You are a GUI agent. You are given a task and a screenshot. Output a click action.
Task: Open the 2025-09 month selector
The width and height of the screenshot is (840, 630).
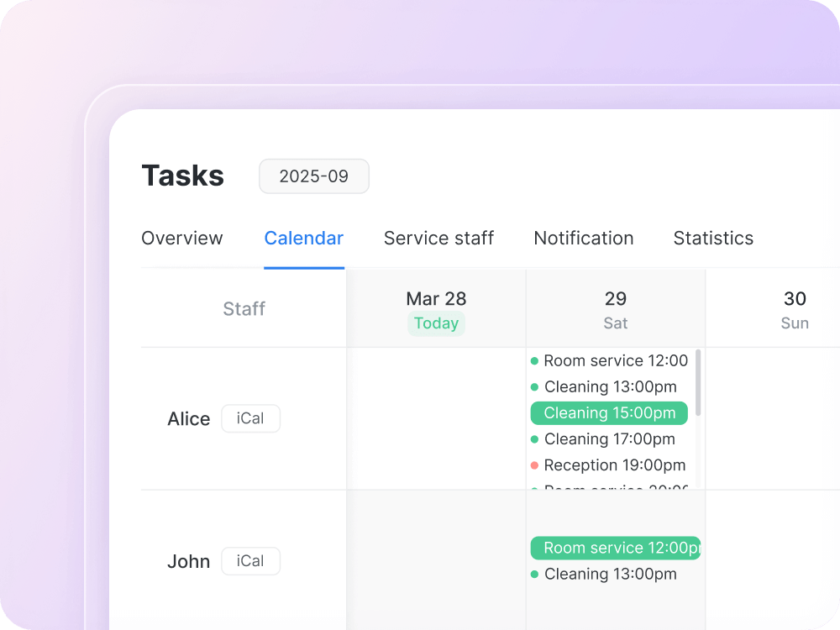313,176
